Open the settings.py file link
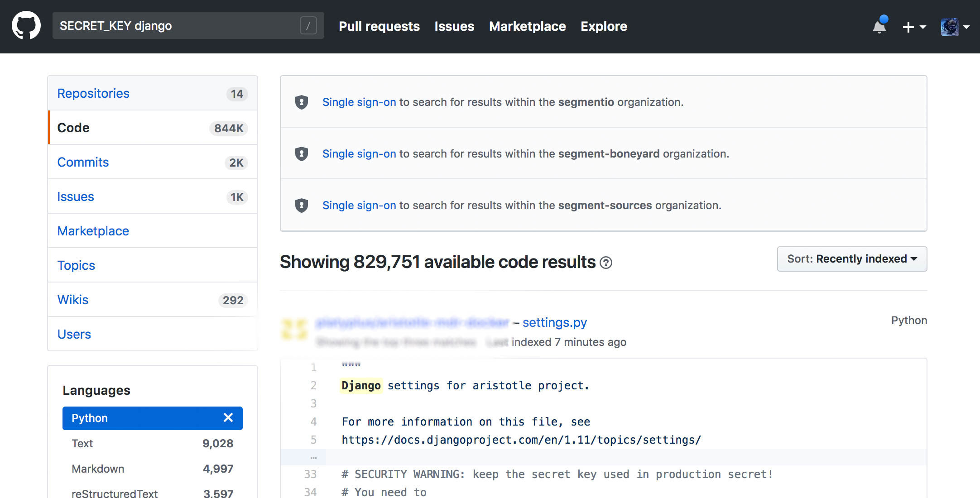 554,322
